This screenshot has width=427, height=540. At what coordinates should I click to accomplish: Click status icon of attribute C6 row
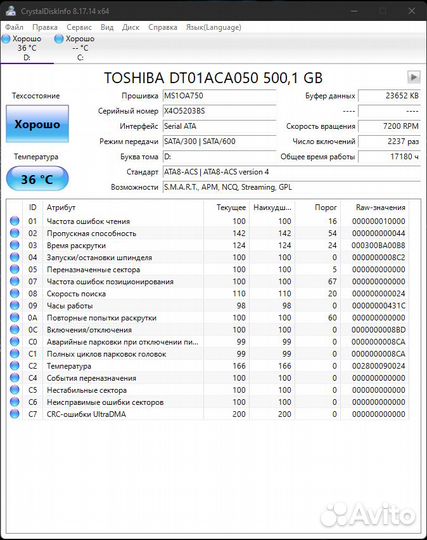click(x=14, y=402)
